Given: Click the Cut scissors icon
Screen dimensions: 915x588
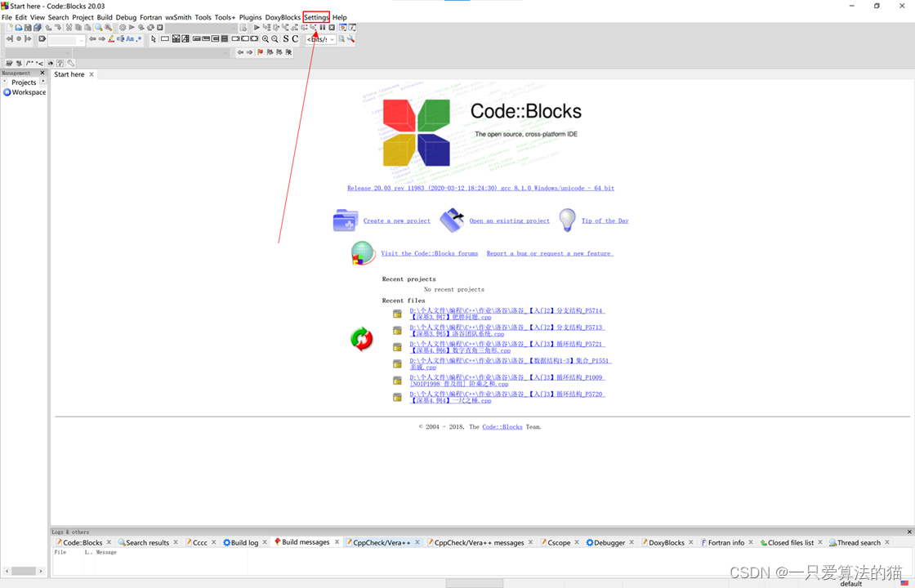Looking at the screenshot, I should click(x=69, y=28).
